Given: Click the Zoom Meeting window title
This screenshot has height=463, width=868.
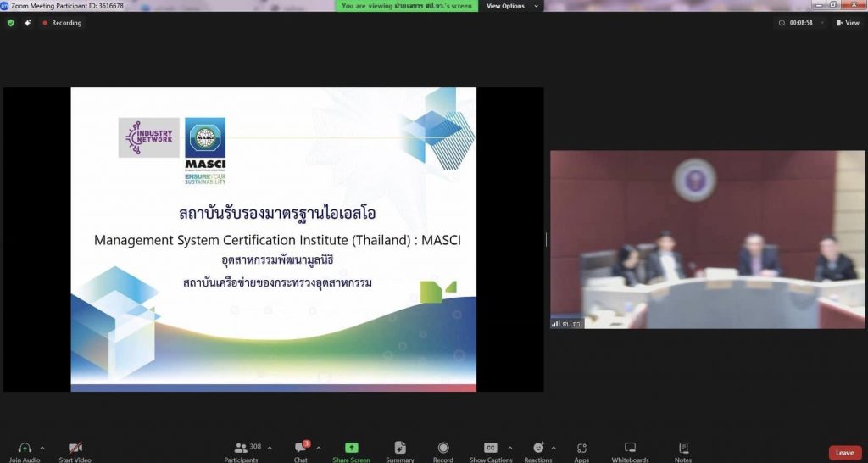Looking at the screenshot, I should pyautogui.click(x=67, y=6).
